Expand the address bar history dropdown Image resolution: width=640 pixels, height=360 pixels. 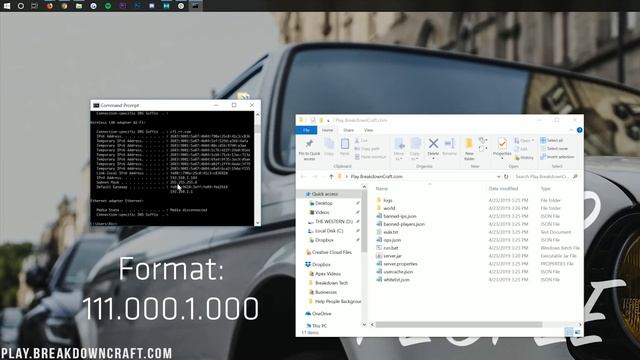pyautogui.click(x=498, y=177)
